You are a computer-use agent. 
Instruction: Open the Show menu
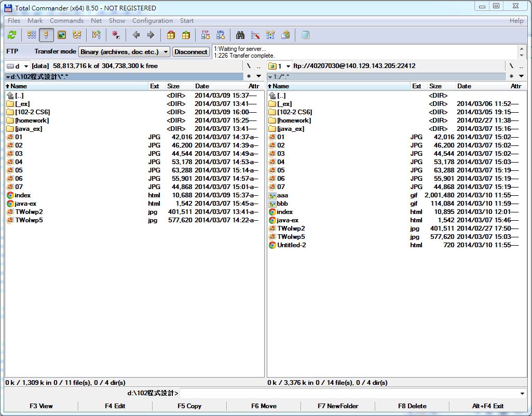(x=117, y=21)
